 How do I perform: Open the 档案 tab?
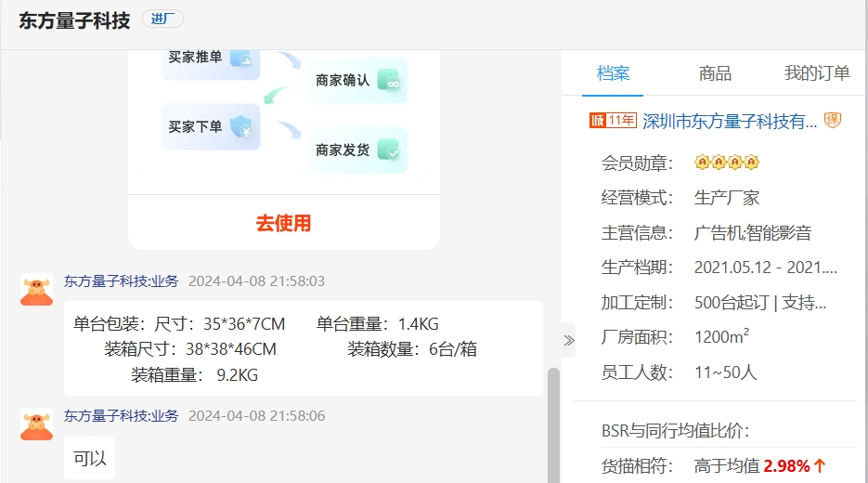(x=613, y=73)
